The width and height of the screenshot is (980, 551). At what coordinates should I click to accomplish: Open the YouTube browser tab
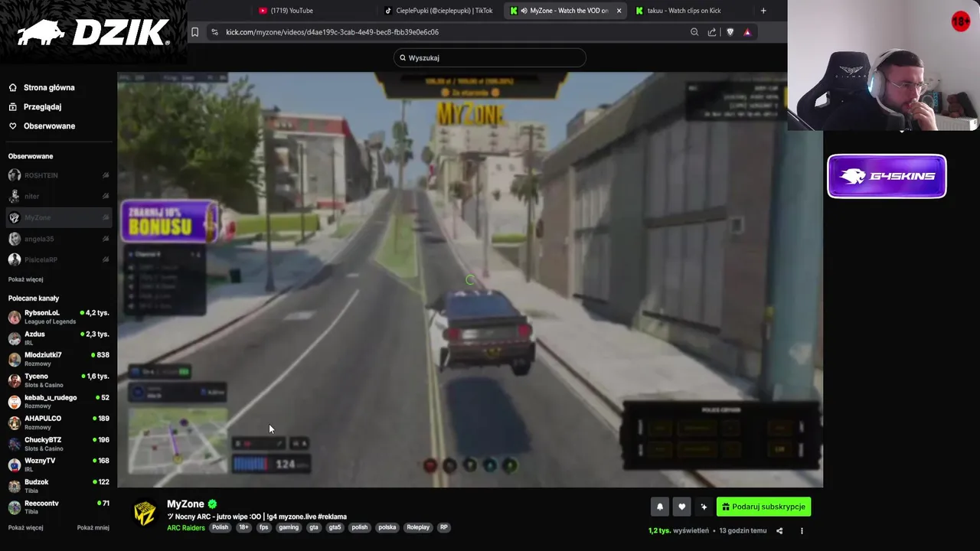coord(285,11)
